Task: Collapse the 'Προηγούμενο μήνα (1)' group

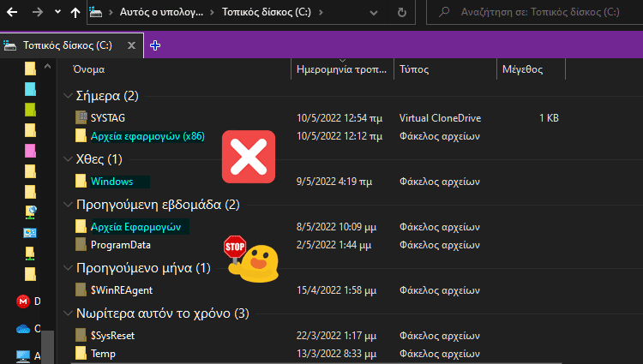Action: click(x=68, y=268)
